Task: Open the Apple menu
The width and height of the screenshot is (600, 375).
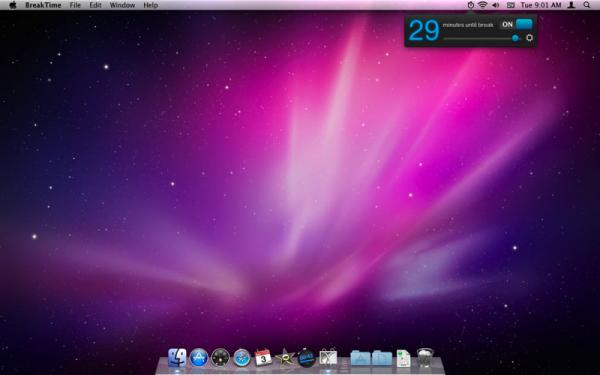Action: tap(13, 5)
